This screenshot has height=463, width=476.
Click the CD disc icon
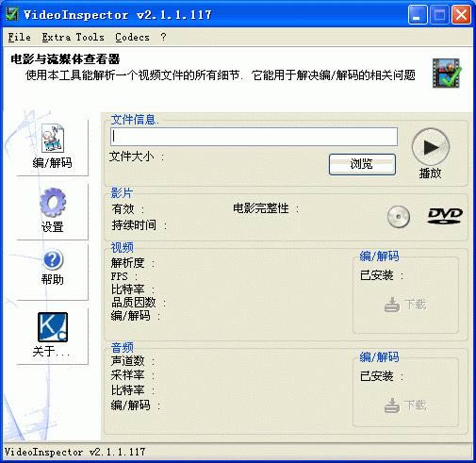click(x=399, y=217)
